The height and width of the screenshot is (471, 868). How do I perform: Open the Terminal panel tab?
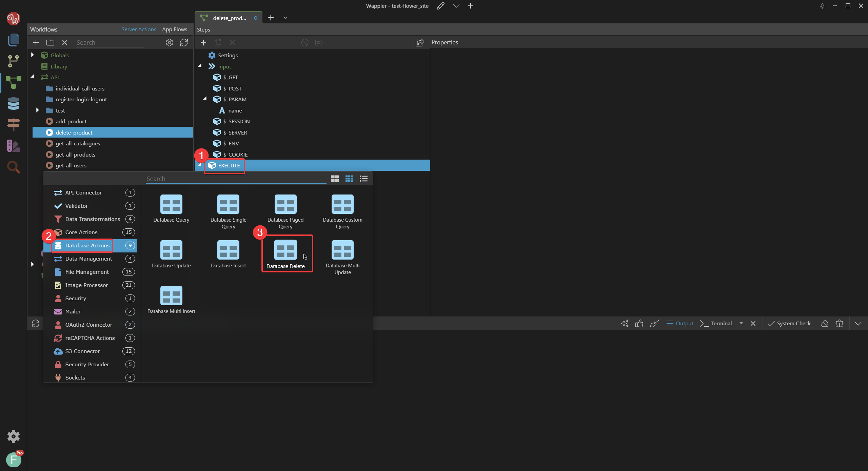pyautogui.click(x=716, y=324)
